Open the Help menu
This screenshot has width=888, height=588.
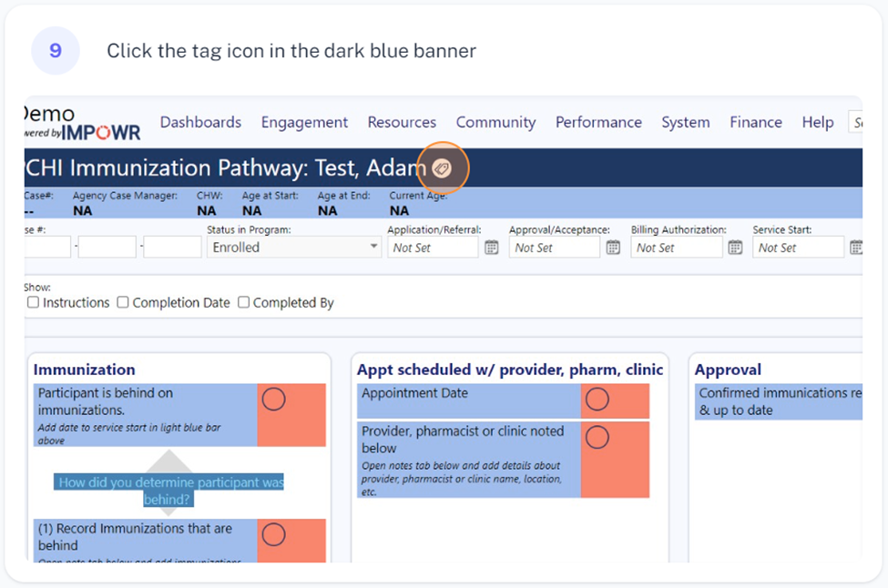pyautogui.click(x=817, y=122)
